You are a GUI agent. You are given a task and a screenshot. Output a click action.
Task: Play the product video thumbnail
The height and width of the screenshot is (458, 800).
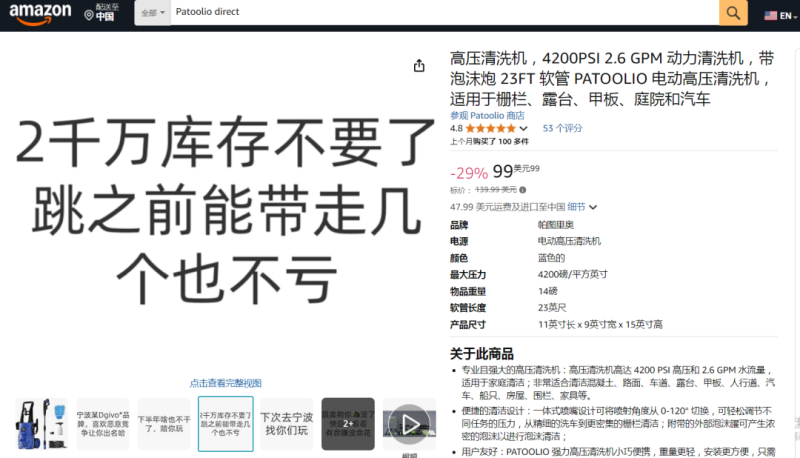[x=410, y=424]
